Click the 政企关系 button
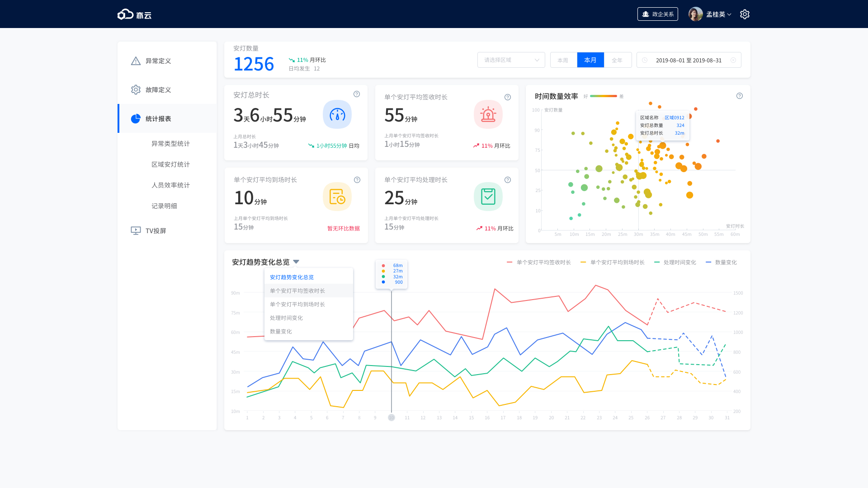 tap(657, 14)
